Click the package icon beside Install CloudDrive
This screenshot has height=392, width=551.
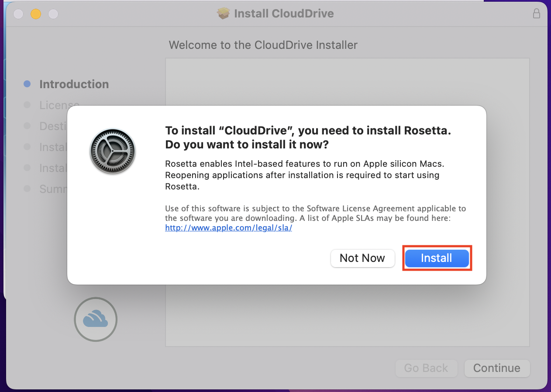(x=223, y=14)
